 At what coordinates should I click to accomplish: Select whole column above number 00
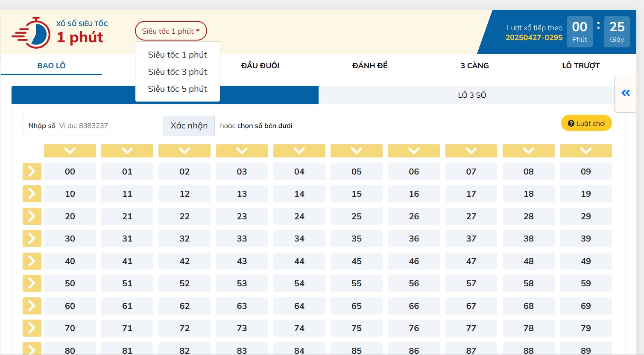70,151
